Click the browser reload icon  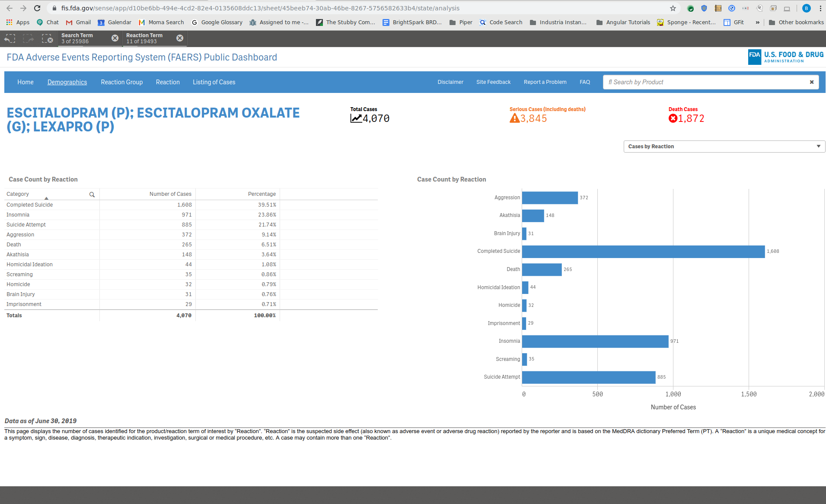(x=37, y=8)
